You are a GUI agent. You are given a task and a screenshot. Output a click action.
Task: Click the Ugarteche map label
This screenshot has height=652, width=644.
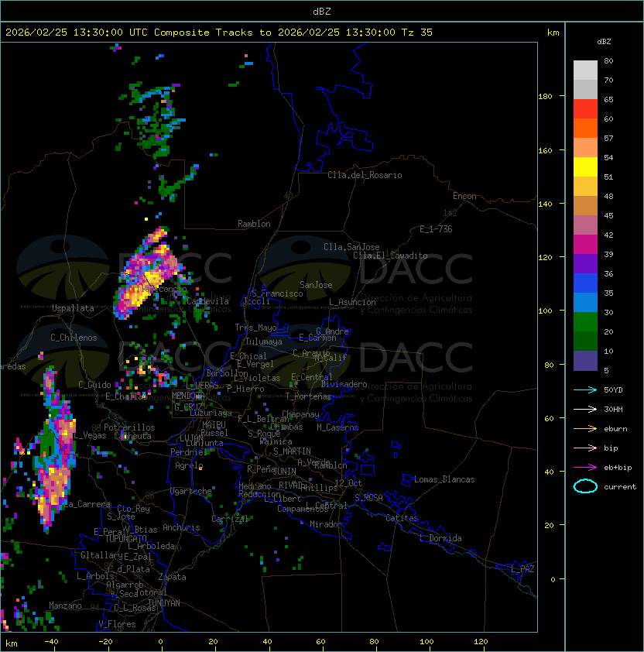pos(191,491)
